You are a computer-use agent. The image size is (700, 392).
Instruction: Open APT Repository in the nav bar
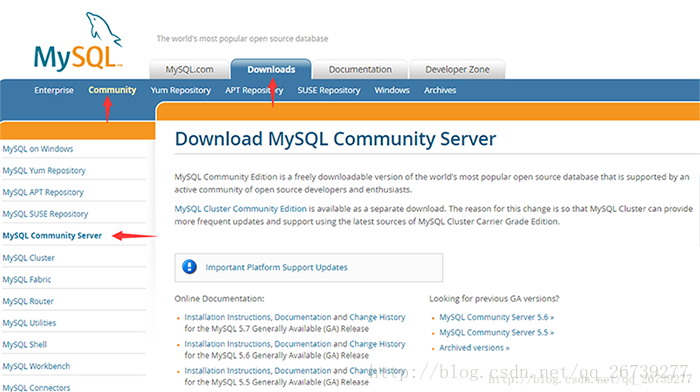click(x=254, y=90)
